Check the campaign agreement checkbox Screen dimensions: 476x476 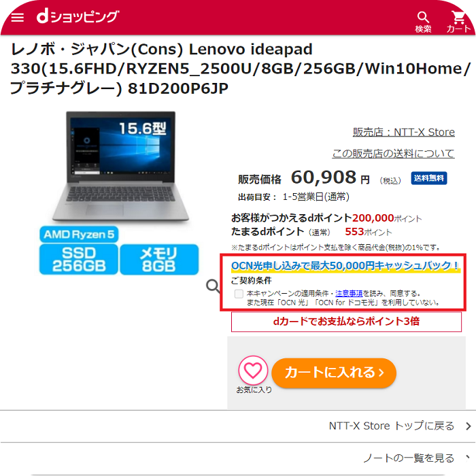click(239, 294)
